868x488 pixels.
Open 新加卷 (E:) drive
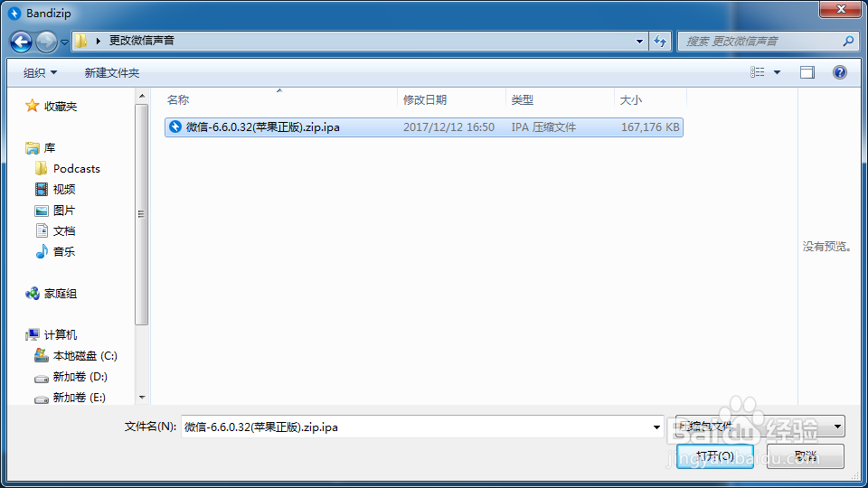tap(80, 398)
